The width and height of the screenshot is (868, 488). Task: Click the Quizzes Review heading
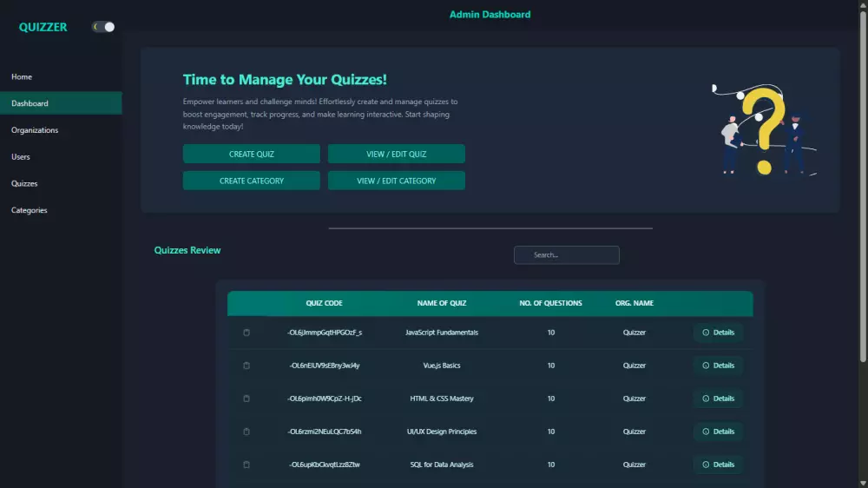pos(187,250)
